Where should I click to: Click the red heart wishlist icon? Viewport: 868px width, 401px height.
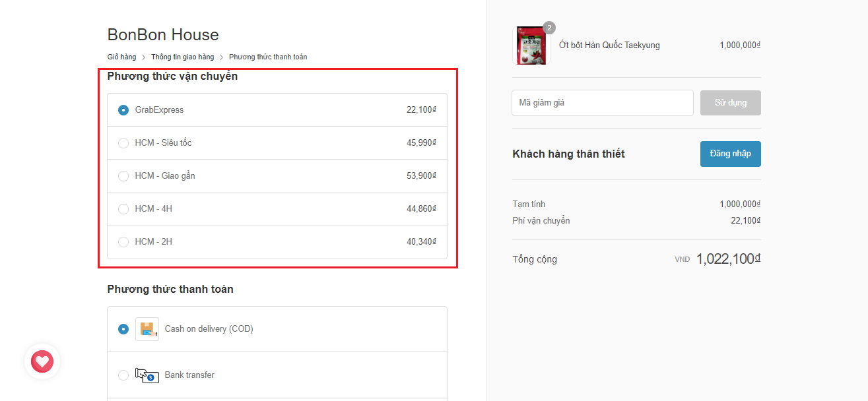coord(42,361)
